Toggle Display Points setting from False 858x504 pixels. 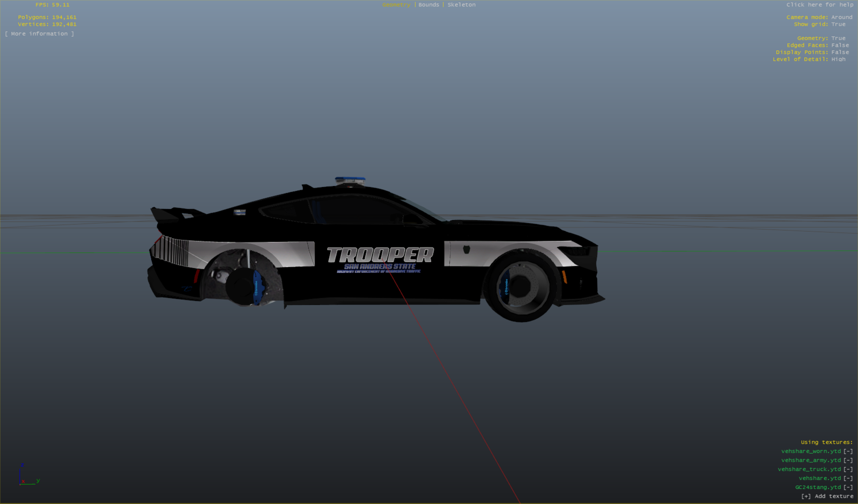(840, 53)
